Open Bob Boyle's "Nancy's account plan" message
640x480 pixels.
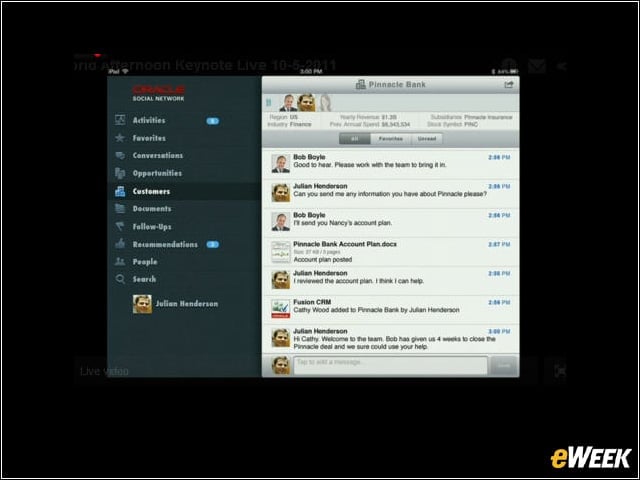point(391,222)
